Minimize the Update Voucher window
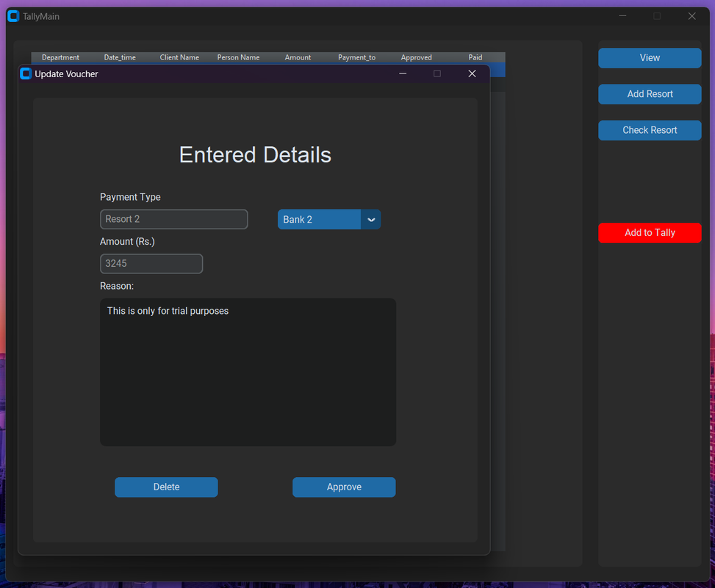Screen dimensions: 715x588 (x=403, y=73)
